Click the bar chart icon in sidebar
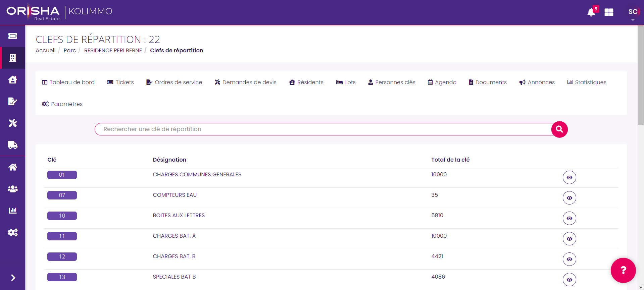The height and width of the screenshot is (290, 644). point(13,211)
